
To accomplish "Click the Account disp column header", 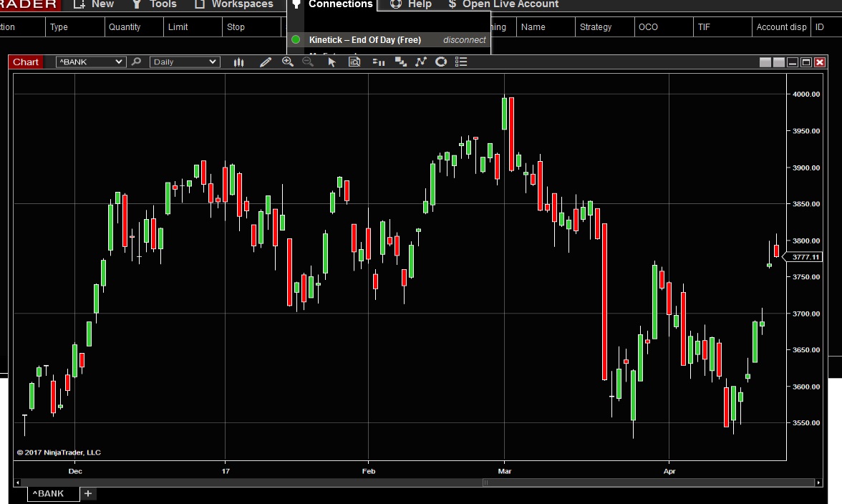I will [x=781, y=26].
